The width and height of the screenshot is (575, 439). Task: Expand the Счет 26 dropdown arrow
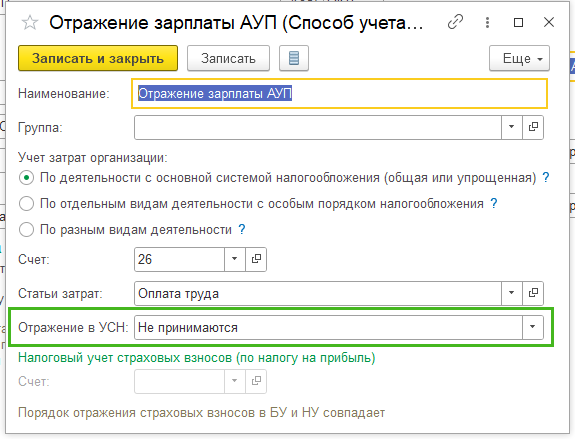(235, 259)
